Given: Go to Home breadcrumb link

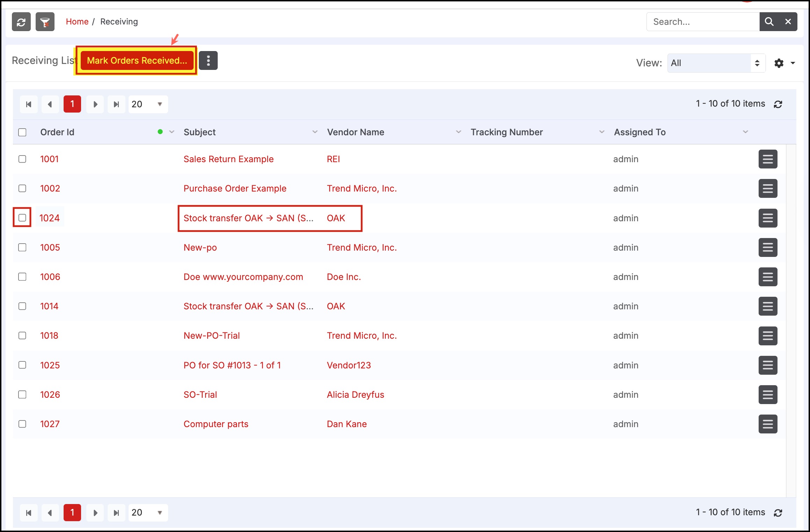Looking at the screenshot, I should 77,22.
